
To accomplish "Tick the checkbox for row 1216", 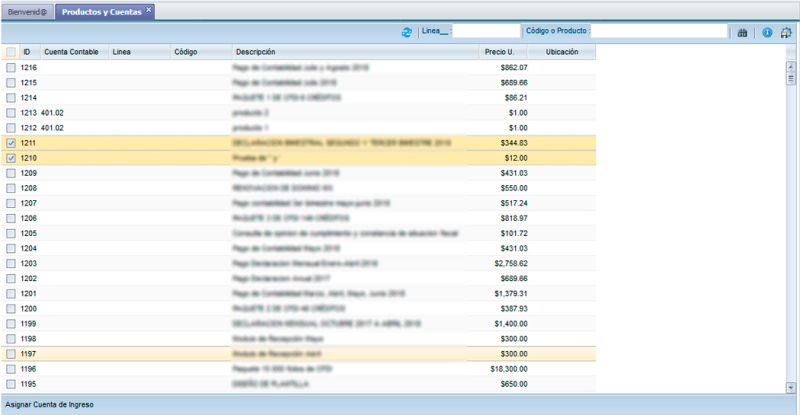I will [x=11, y=67].
